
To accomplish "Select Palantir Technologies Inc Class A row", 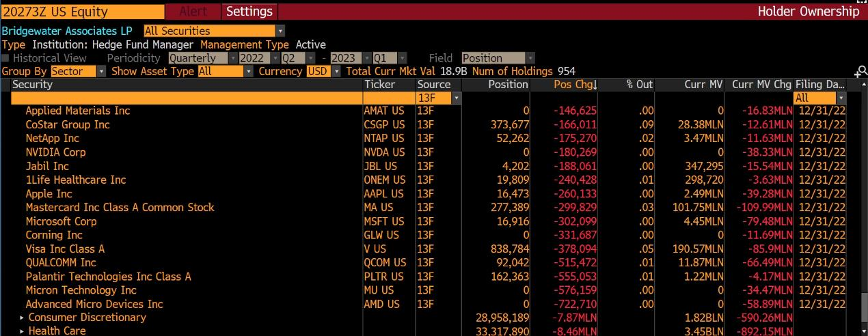I will click(429, 277).
